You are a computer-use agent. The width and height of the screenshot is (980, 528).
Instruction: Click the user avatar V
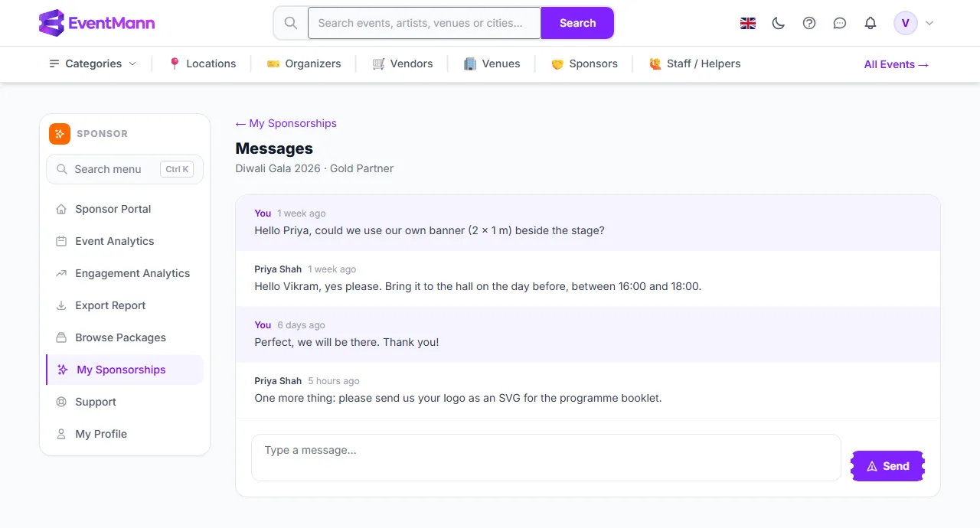[906, 23]
